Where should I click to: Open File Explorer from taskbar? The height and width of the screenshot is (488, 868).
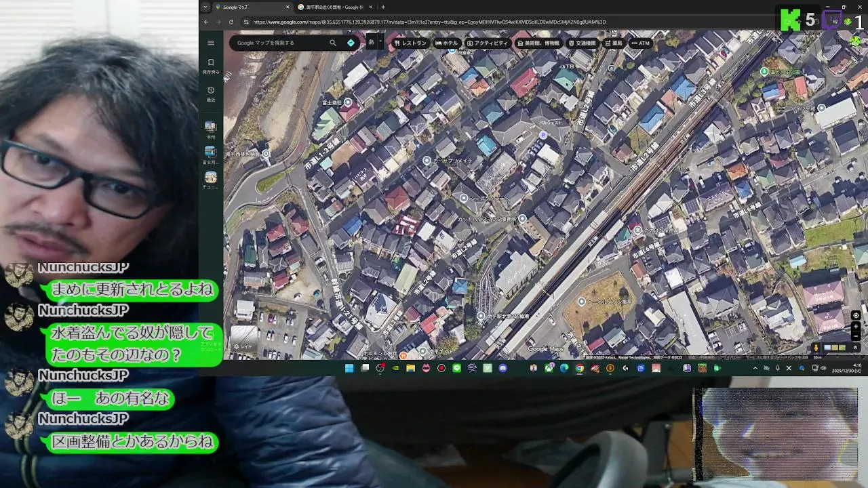click(x=410, y=368)
